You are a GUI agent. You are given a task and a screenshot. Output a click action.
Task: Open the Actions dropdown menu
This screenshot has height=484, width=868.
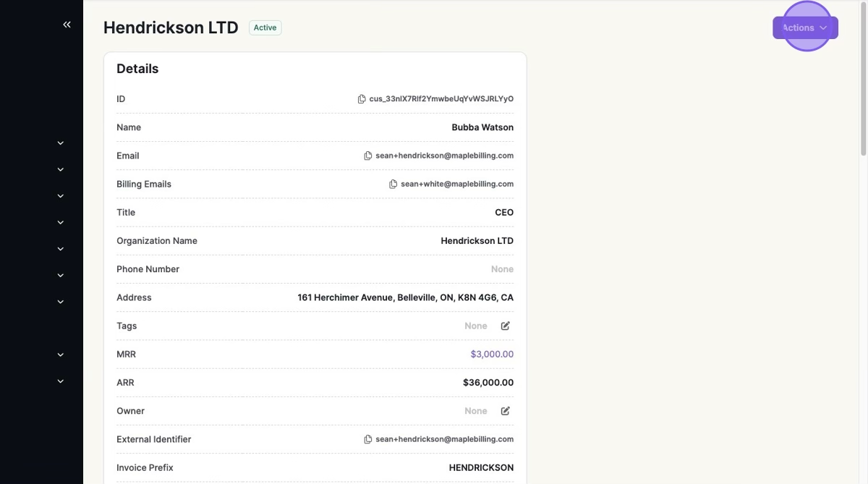(x=805, y=27)
